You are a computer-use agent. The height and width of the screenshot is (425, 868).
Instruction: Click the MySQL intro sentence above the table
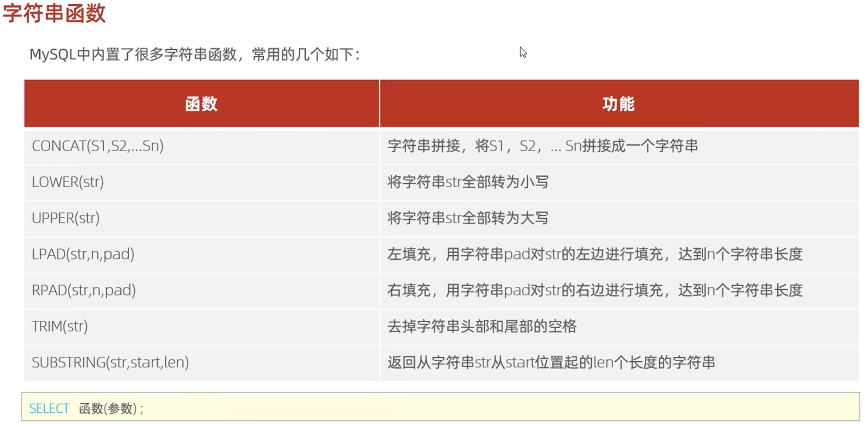194,55
